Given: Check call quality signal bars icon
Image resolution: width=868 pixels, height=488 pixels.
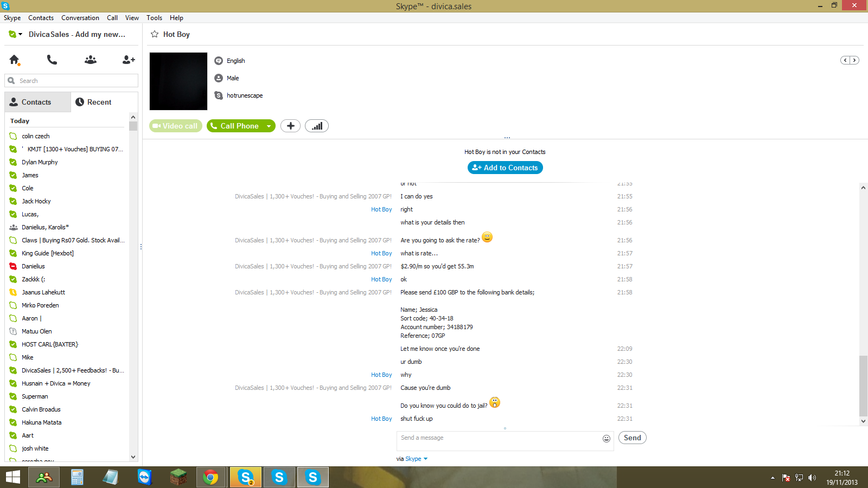Looking at the screenshot, I should [x=317, y=126].
